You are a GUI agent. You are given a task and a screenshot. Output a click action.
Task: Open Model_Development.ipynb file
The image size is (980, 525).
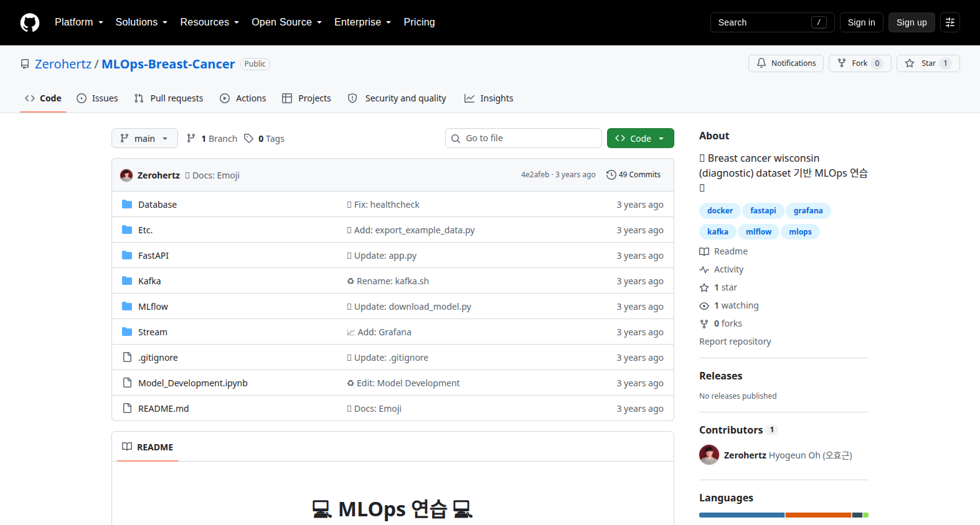point(193,383)
